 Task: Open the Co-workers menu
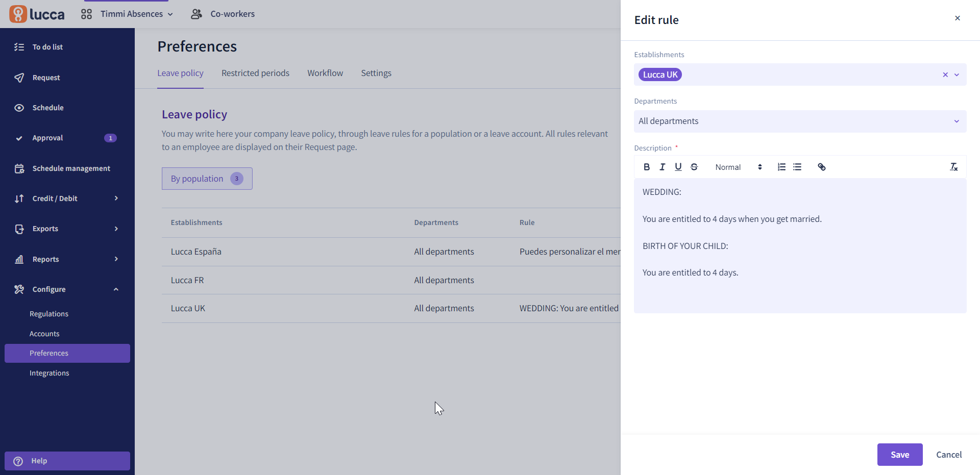click(223, 14)
